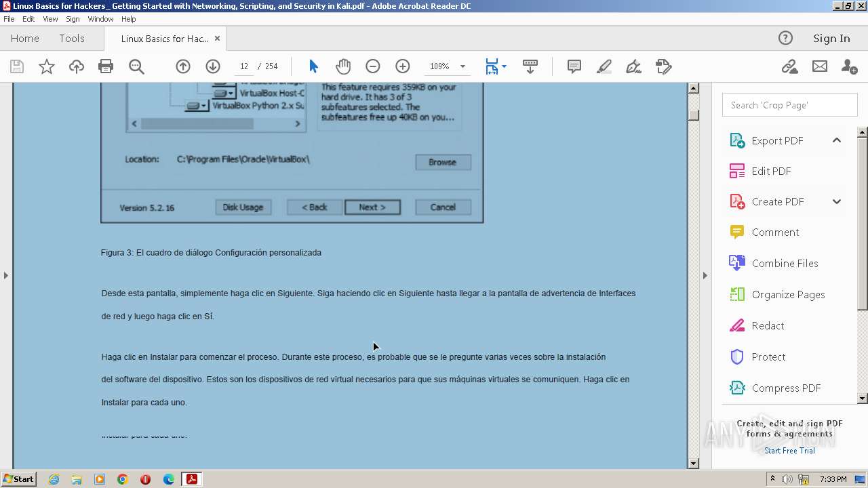Open Chrome from the taskbar

click(123, 479)
